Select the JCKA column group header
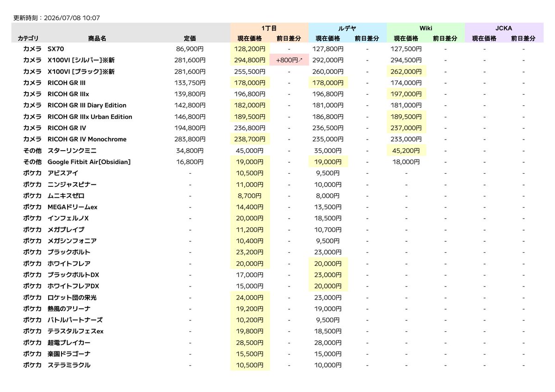 504,28
